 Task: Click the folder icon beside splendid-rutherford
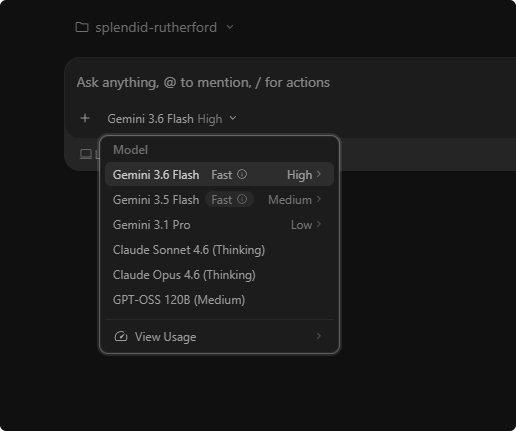click(x=82, y=27)
